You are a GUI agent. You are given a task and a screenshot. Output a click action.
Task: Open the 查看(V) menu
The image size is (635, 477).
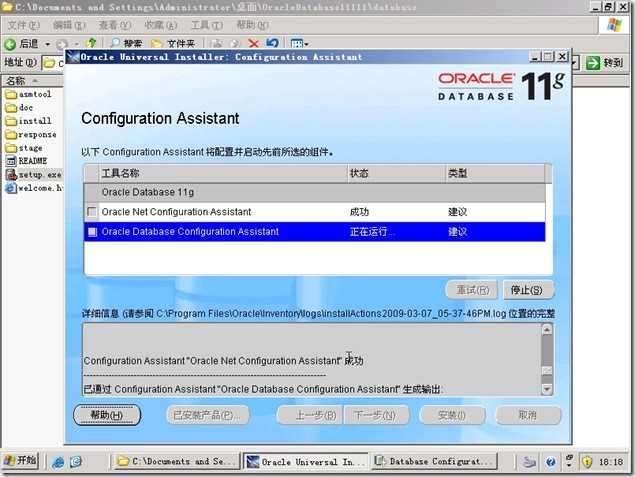(x=115, y=26)
